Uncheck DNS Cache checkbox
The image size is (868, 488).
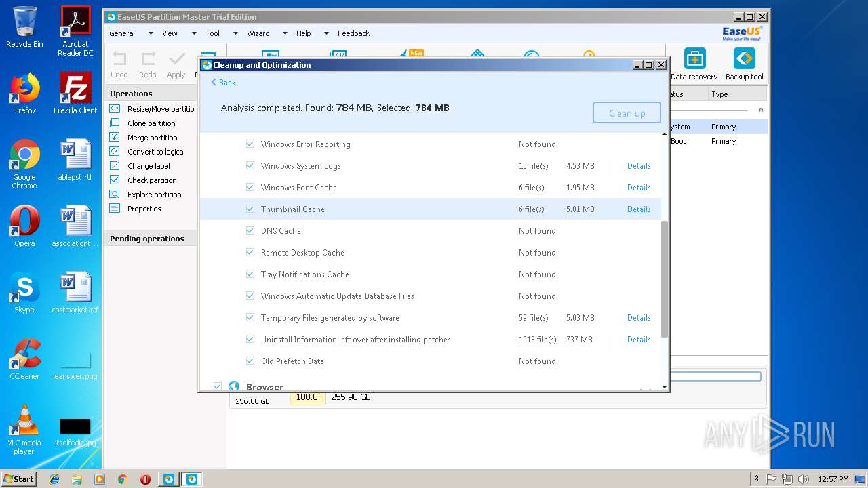250,231
